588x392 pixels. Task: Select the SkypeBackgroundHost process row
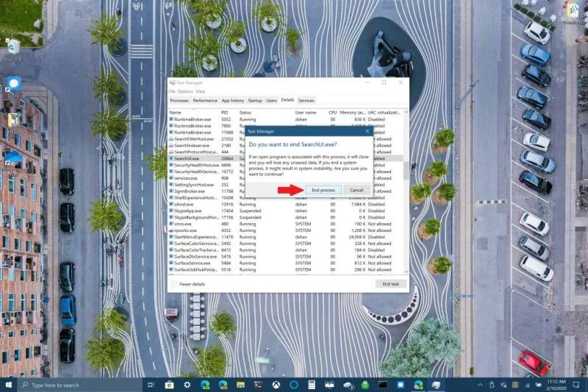tap(286, 217)
